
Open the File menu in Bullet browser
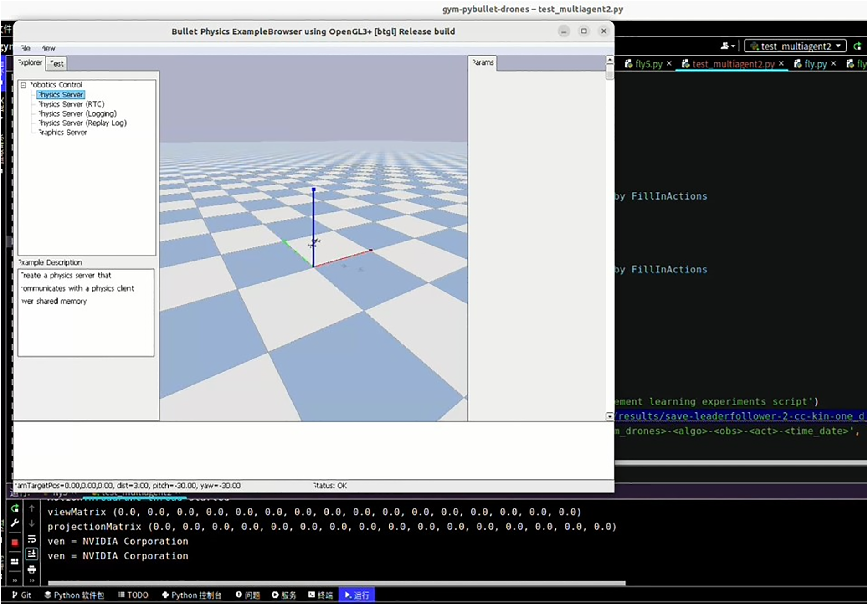pos(26,48)
